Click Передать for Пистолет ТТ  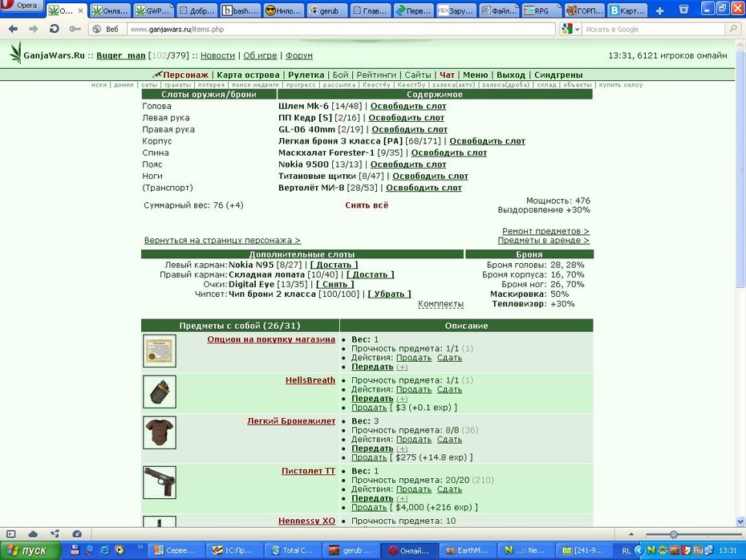point(372,498)
